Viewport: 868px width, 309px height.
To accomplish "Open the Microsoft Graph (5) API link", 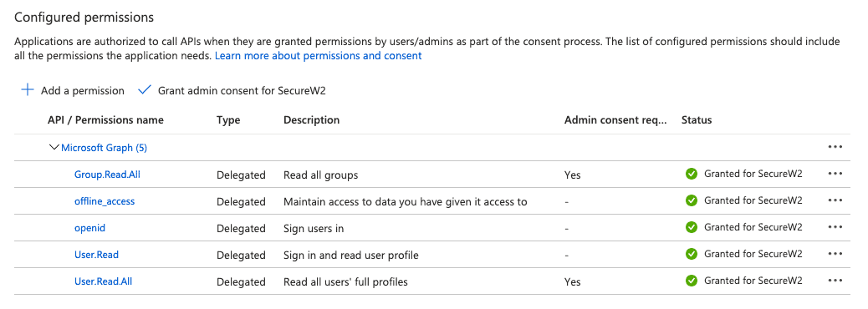I will [x=104, y=148].
